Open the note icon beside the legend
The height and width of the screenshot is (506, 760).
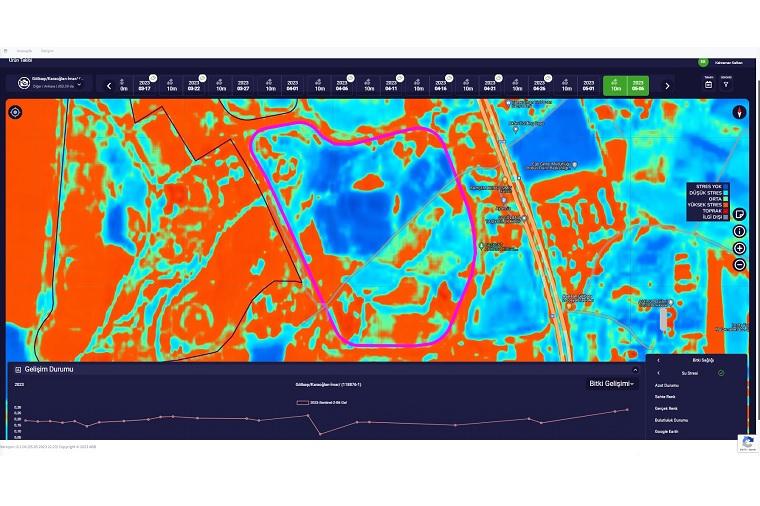pyautogui.click(x=739, y=214)
